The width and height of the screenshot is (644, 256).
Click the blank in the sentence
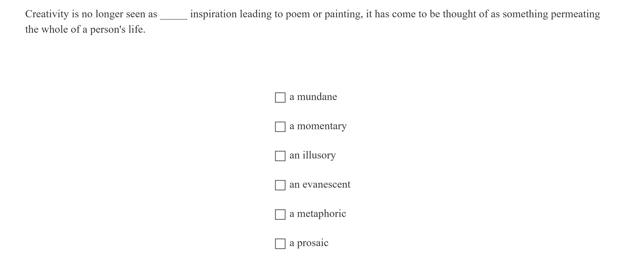point(173,15)
